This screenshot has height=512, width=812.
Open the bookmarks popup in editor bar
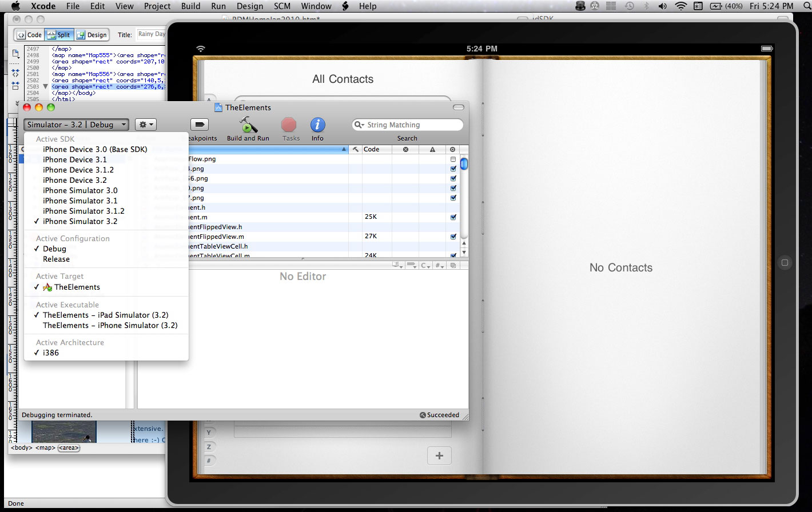click(397, 265)
